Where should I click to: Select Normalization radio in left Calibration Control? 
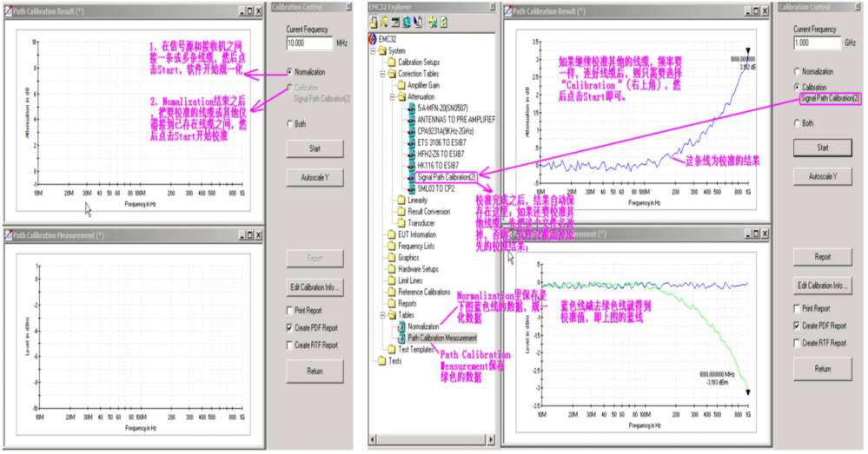tap(289, 72)
